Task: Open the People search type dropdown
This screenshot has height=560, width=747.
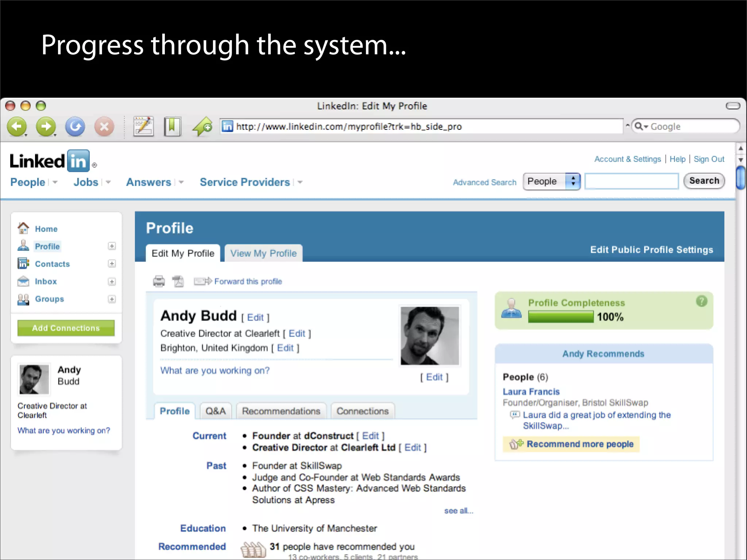Action: point(551,181)
